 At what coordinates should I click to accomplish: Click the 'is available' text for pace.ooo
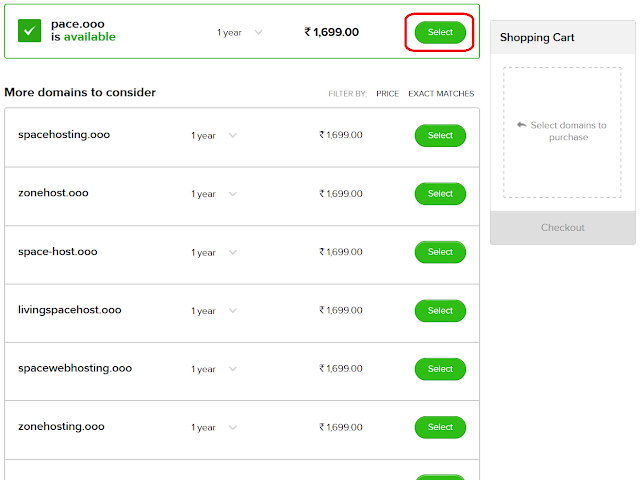point(83,37)
